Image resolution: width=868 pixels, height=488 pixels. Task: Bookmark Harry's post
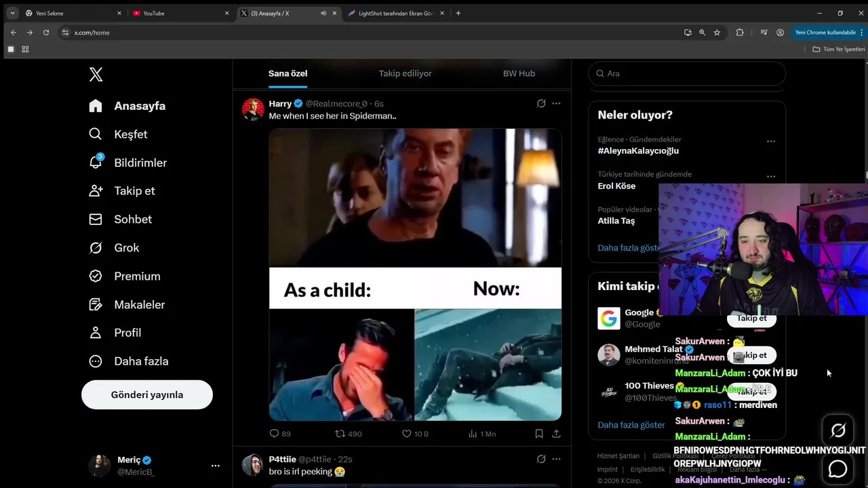pos(539,434)
